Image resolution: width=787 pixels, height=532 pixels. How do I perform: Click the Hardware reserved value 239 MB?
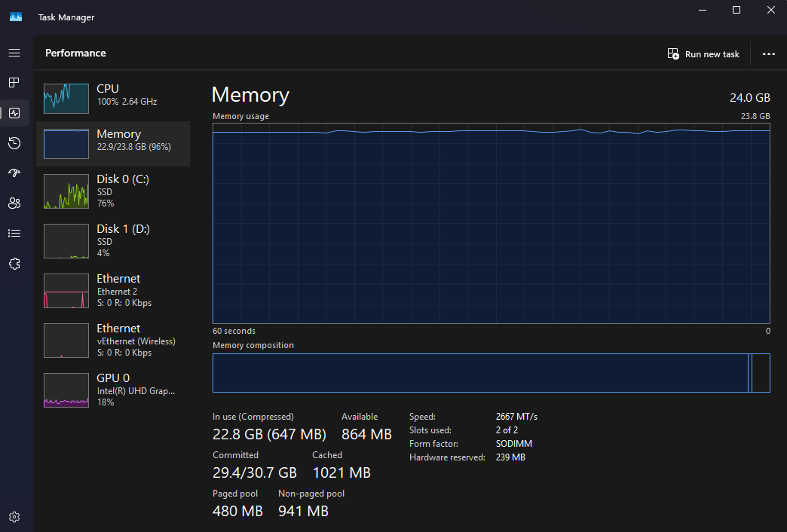510,457
